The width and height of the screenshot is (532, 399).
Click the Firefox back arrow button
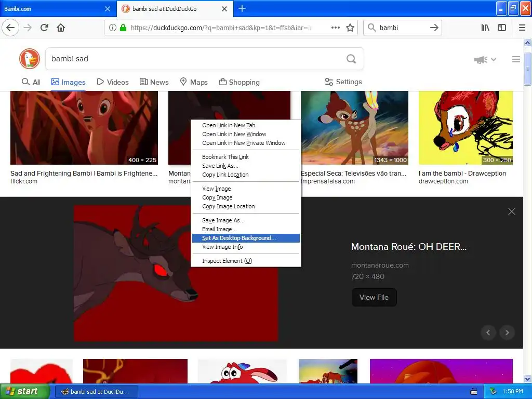(x=10, y=28)
